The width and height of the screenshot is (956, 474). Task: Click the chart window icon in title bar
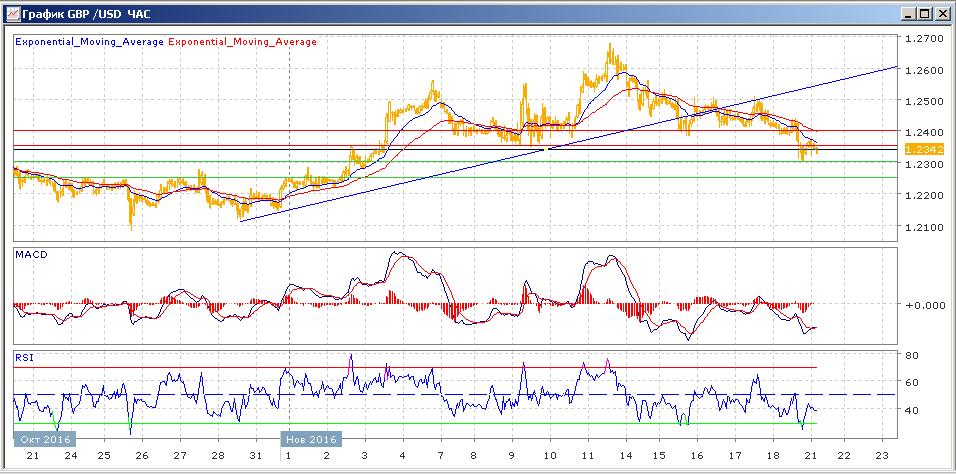(11, 13)
